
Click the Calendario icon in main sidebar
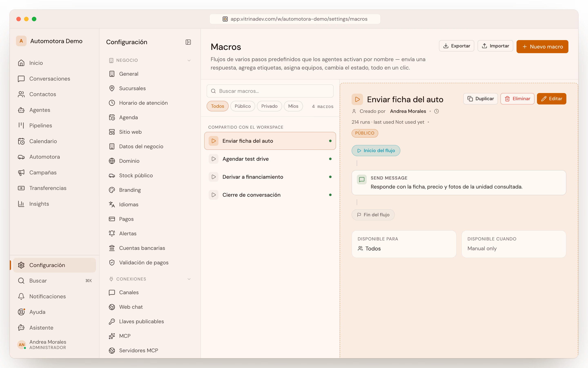21,141
